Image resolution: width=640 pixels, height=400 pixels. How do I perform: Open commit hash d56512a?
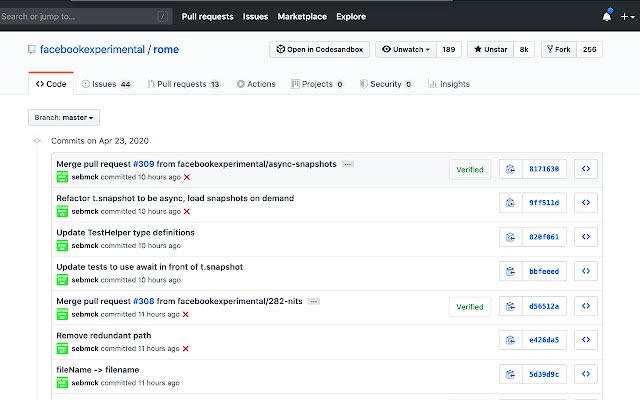coord(544,306)
